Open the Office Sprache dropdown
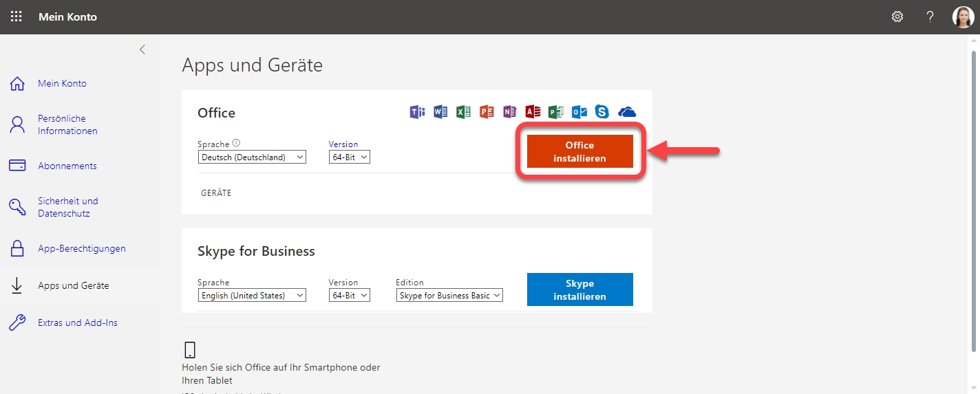The height and width of the screenshot is (394, 980). (x=252, y=157)
